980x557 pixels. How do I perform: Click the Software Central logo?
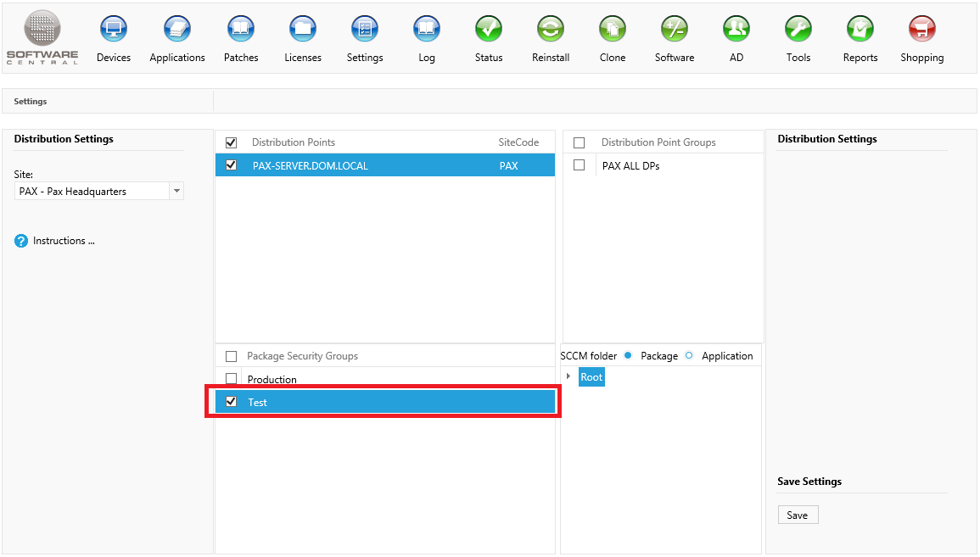42,37
